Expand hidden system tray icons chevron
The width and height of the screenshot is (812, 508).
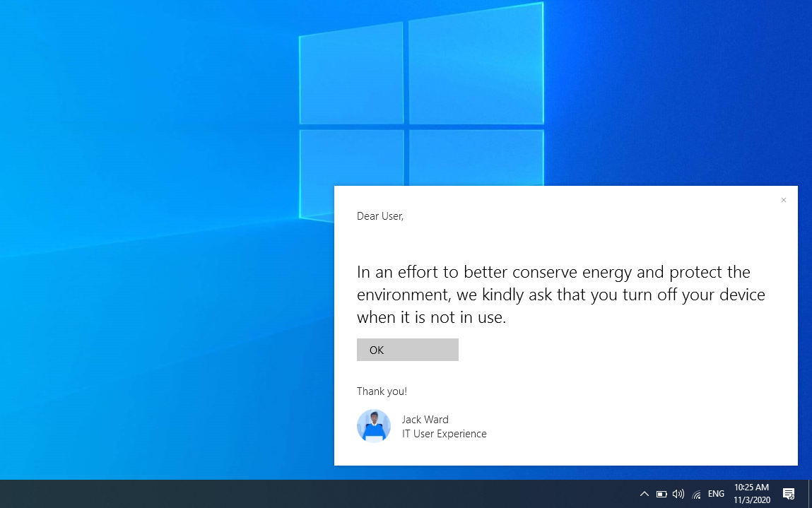[644, 494]
